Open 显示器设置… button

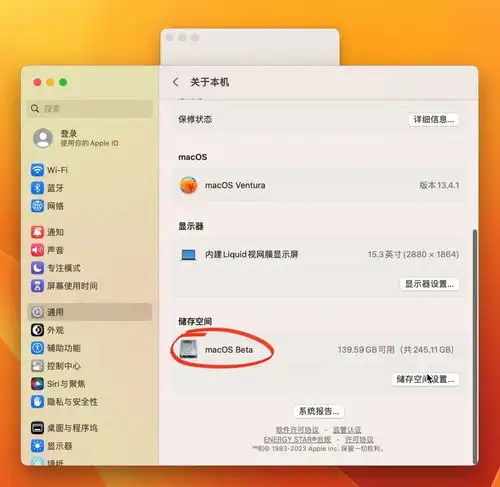point(429,284)
